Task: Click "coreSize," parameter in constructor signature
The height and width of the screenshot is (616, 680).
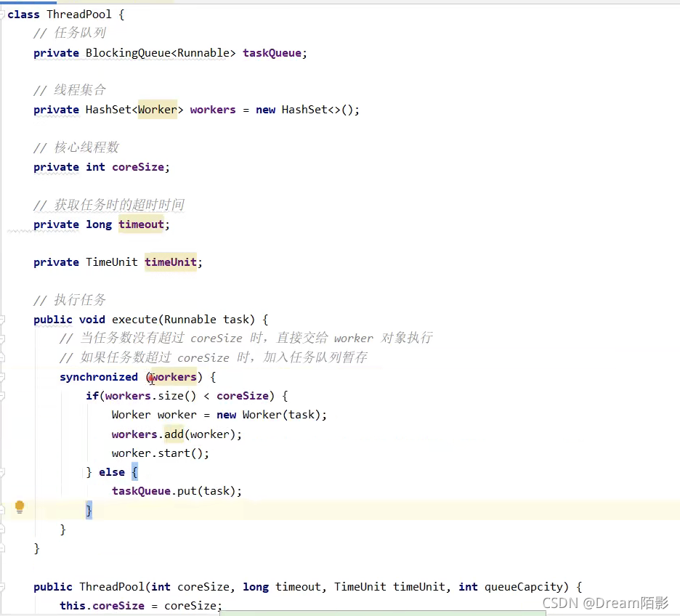Action: tap(206, 587)
